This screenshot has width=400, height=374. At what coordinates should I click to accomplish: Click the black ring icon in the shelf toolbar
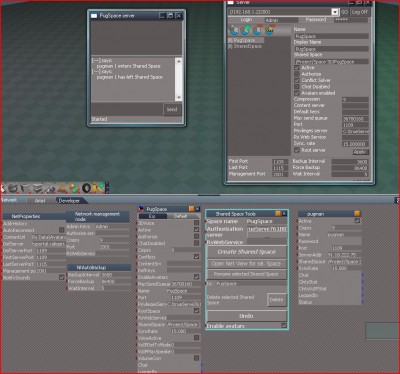pos(87,188)
